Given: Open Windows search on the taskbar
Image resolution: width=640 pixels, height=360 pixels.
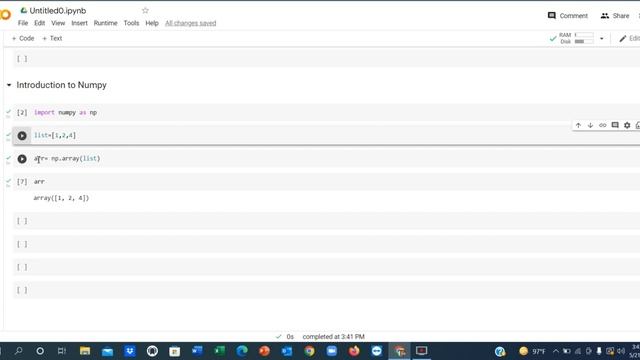Looking at the screenshot, I should [18, 351].
